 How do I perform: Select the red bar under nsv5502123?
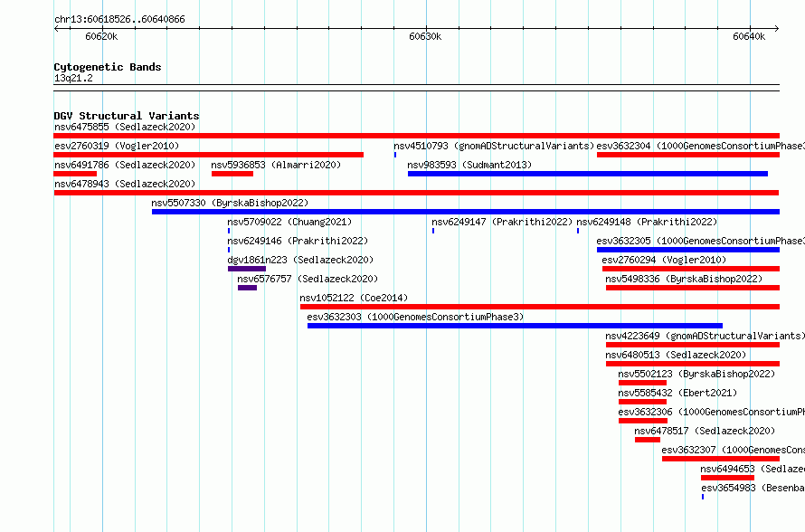click(642, 383)
